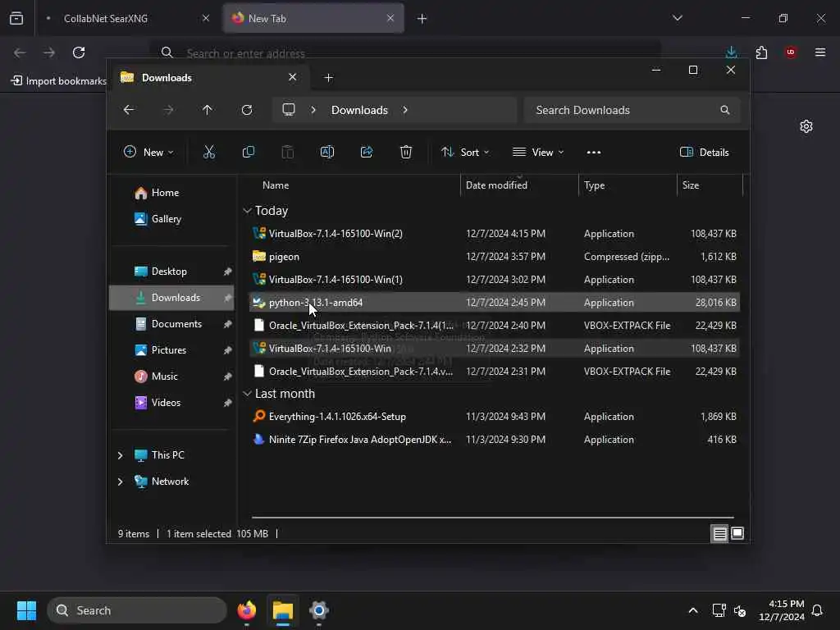Image resolution: width=840 pixels, height=630 pixels.
Task: Open Videos in the sidebar
Action: (166, 402)
